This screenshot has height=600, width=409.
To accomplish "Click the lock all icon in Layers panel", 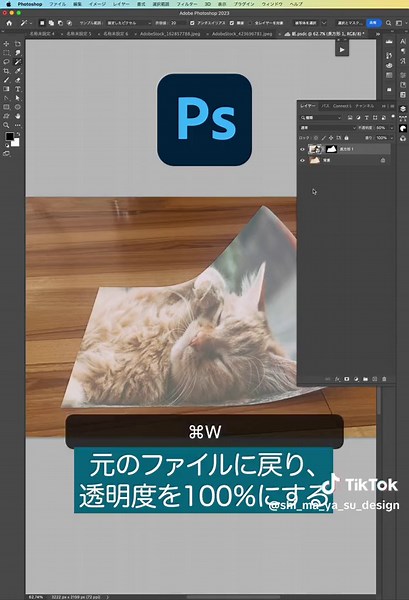I will pos(347,138).
